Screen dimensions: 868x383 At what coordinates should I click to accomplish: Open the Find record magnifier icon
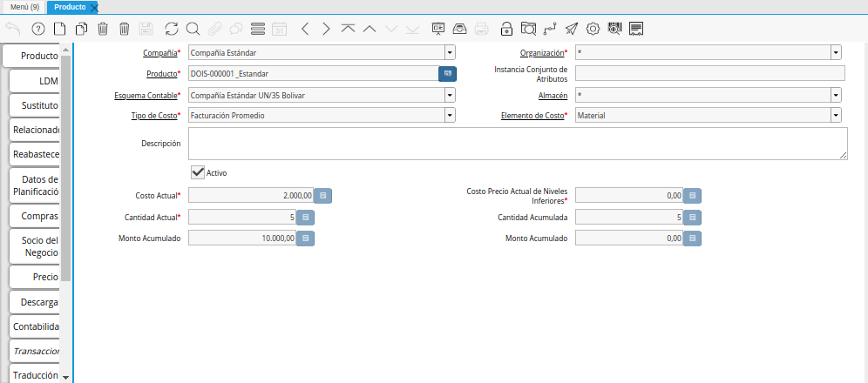[193, 29]
